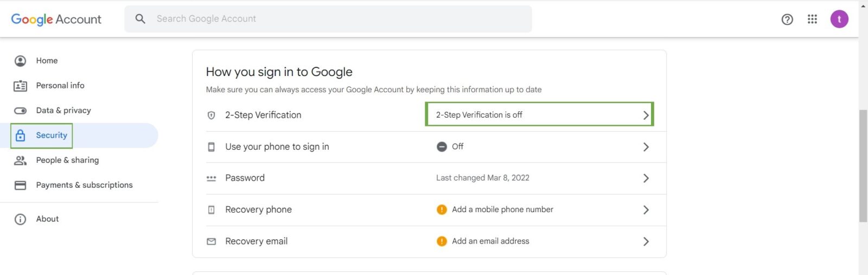Click the Data & privacy toggle icon

pos(20,111)
